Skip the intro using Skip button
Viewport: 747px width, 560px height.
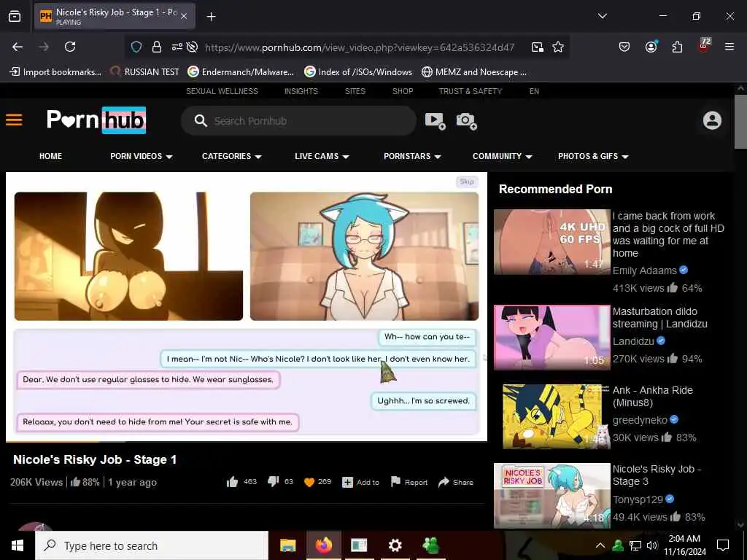point(467,182)
